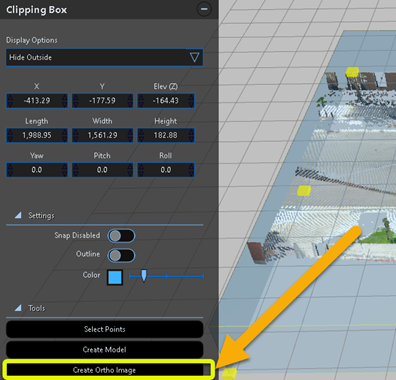
Task: Collapse the Settings section triangle
Action: [18, 215]
